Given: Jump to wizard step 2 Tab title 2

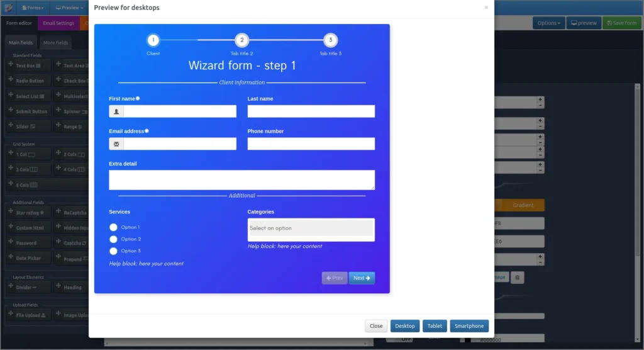Looking at the screenshot, I should [242, 40].
